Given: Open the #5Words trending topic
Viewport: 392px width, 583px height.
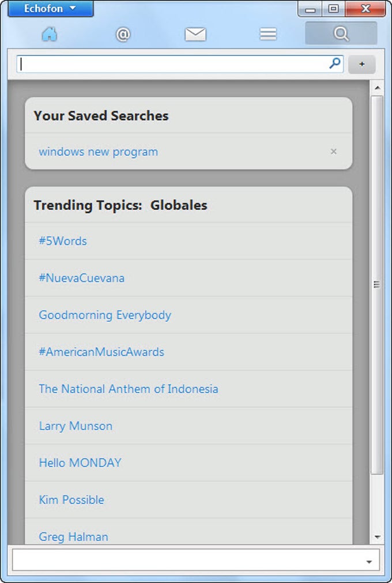Looking at the screenshot, I should point(63,241).
